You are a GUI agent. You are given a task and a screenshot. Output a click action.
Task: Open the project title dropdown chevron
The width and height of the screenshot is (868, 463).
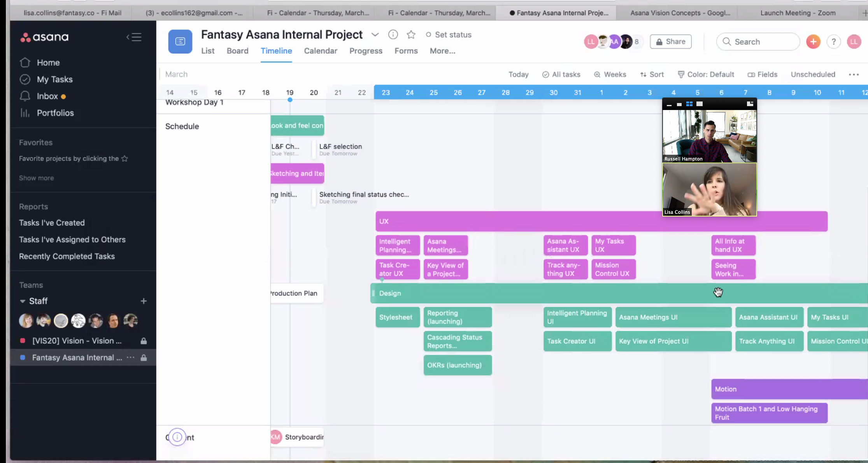[x=375, y=35]
